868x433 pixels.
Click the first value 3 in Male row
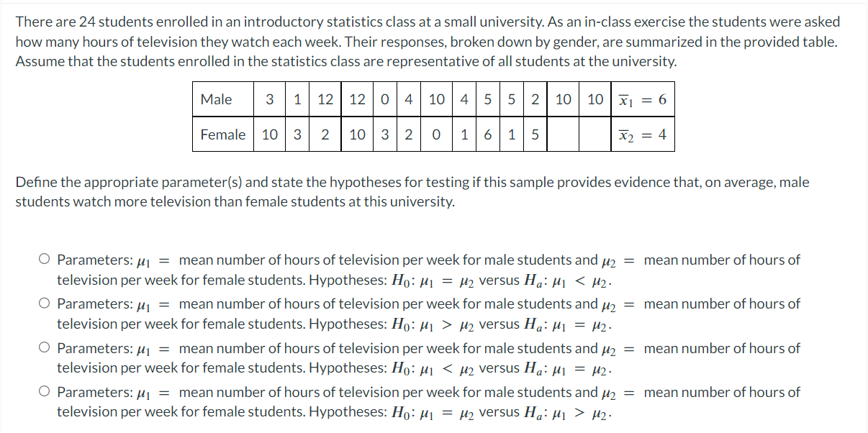pos(270,99)
